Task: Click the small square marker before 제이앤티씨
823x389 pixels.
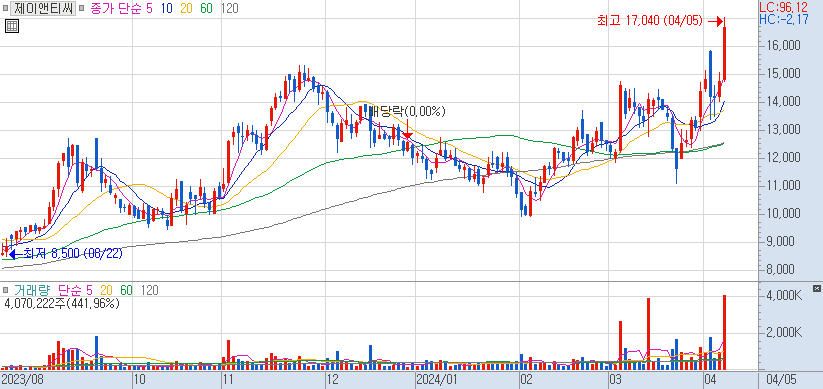Action: click(5, 8)
